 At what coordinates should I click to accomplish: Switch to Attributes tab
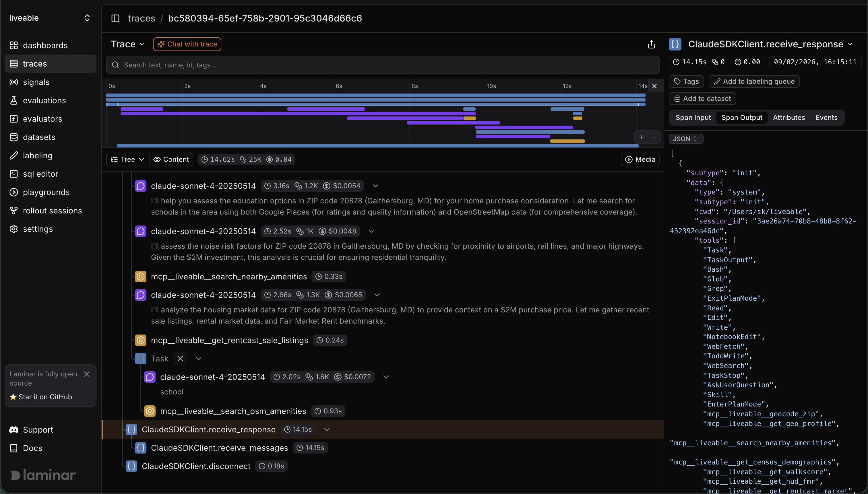(x=789, y=117)
